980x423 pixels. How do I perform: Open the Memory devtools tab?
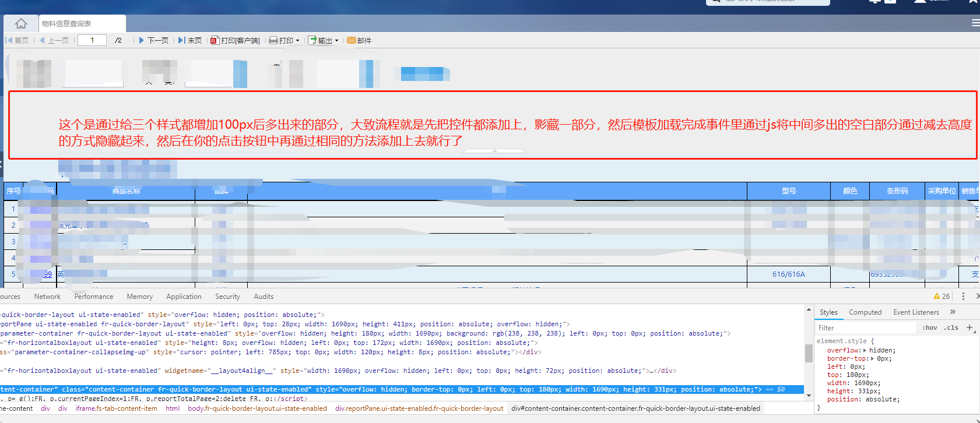tap(140, 297)
